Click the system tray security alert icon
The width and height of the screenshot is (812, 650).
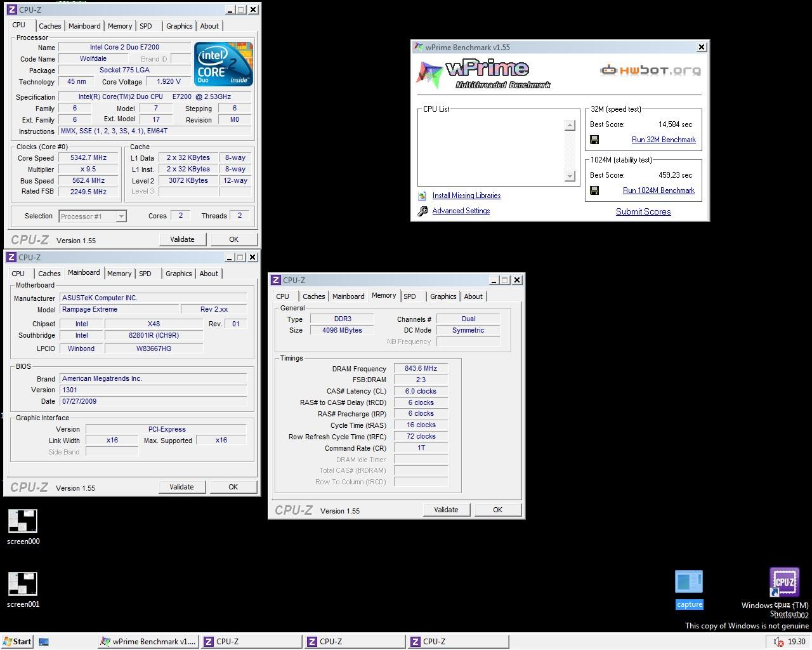click(778, 642)
